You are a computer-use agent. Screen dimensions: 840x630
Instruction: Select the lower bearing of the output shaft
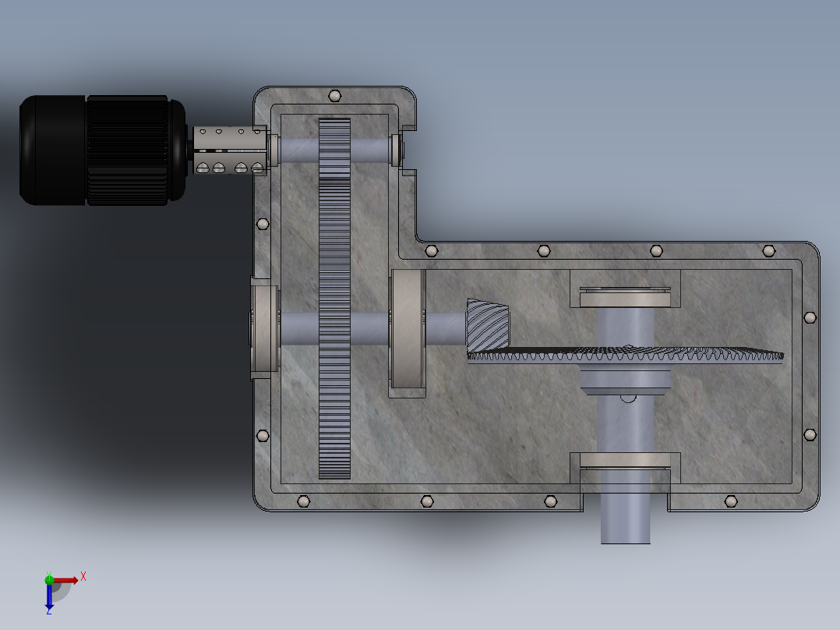coord(625,461)
